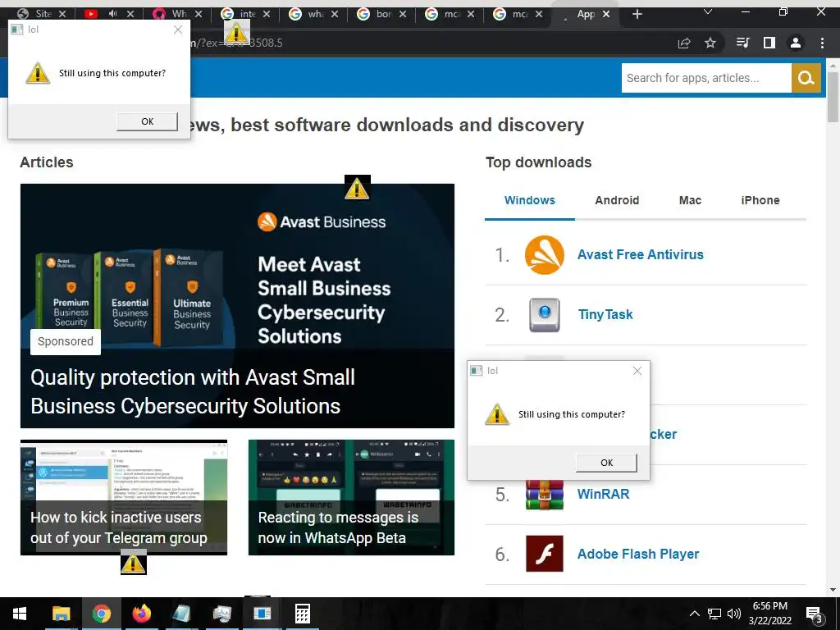
Task: Close lol dialog over Top downloads list
Action: click(x=637, y=371)
